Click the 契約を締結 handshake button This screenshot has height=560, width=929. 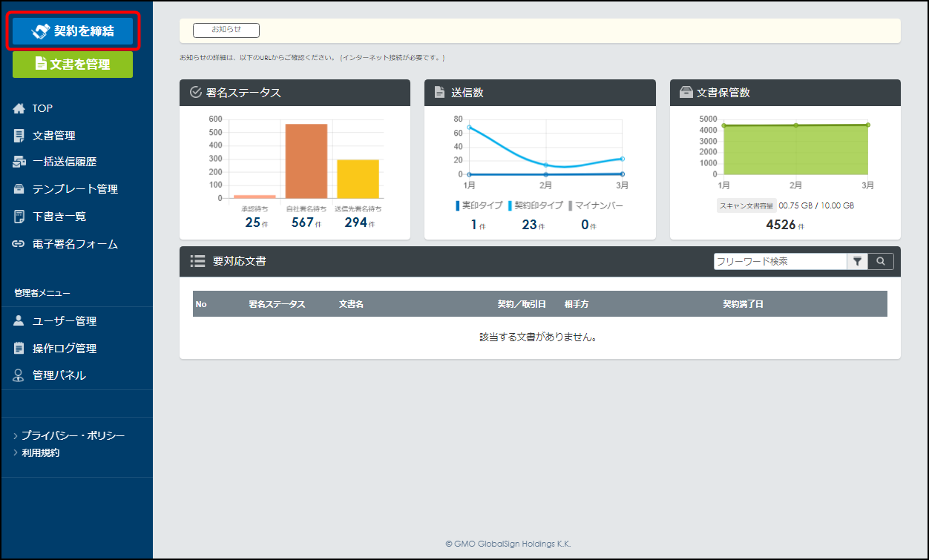pyautogui.click(x=73, y=31)
